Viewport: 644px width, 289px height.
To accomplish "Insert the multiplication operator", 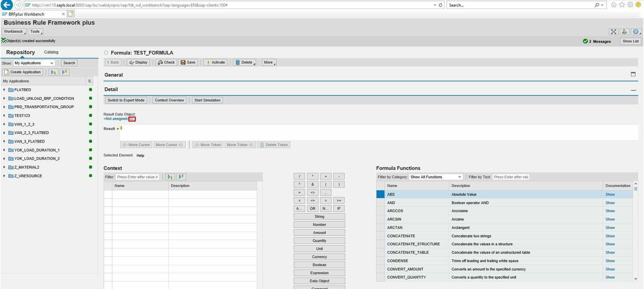I will tap(313, 177).
